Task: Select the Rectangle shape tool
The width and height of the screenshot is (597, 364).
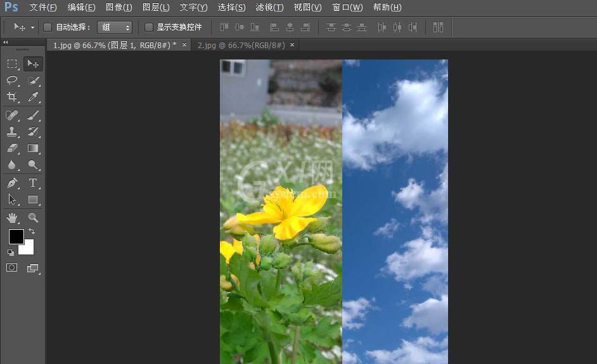Action: (33, 199)
